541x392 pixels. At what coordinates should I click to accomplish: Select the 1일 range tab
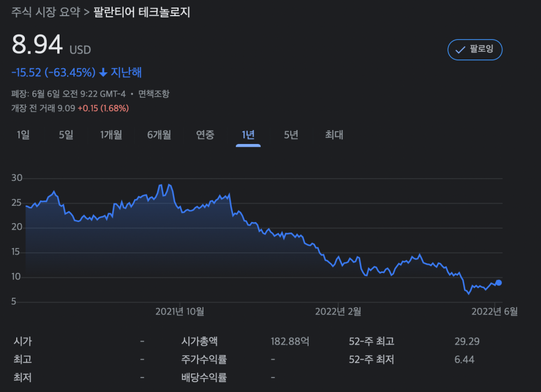(23, 135)
